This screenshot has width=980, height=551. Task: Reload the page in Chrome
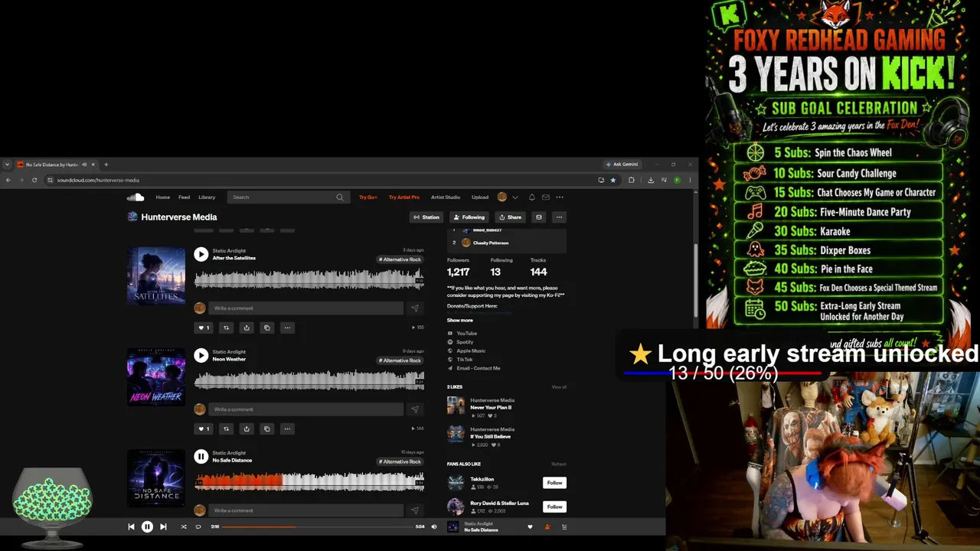tap(34, 180)
